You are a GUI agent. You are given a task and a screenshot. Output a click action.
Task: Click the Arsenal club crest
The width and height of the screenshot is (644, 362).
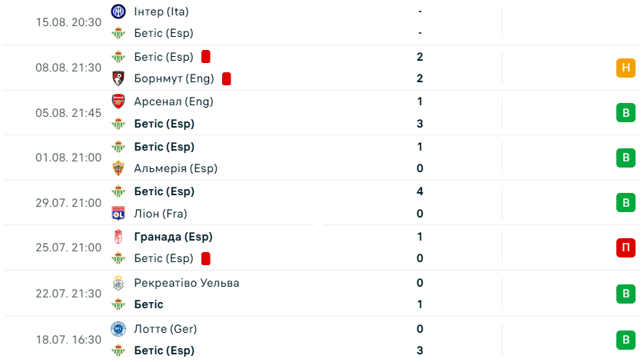[x=118, y=101]
